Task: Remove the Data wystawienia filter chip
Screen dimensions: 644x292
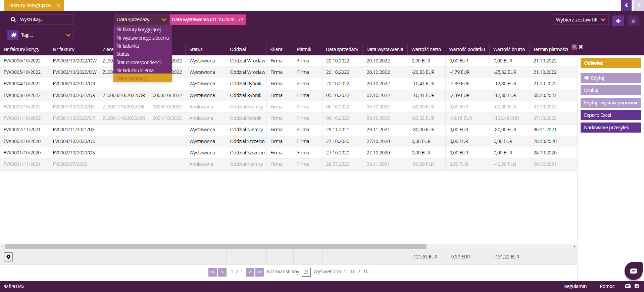Action: point(242,19)
